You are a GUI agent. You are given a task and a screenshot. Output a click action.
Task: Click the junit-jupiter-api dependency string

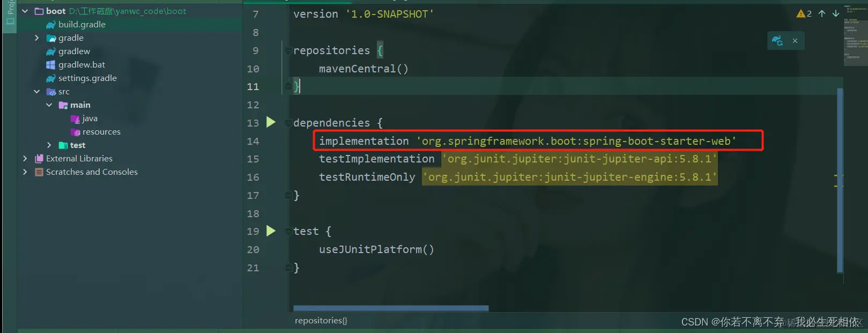580,159
